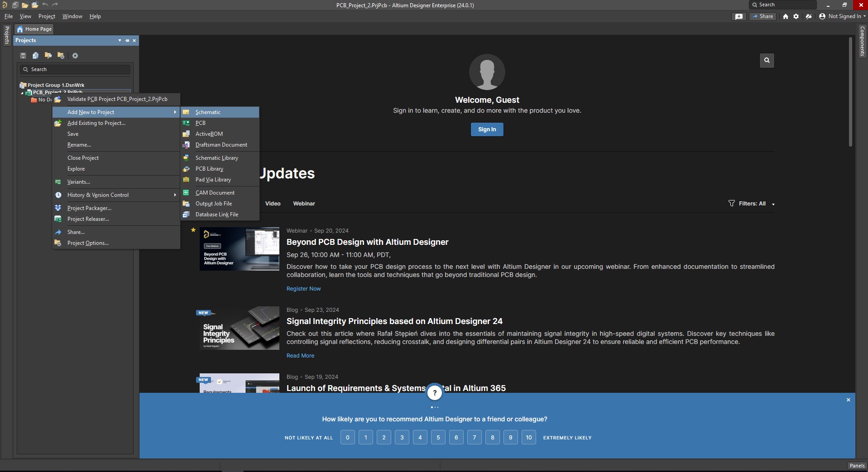Viewport: 868px width, 472px height.
Task: Select PCB from the Add New submenu
Action: pyautogui.click(x=220, y=123)
